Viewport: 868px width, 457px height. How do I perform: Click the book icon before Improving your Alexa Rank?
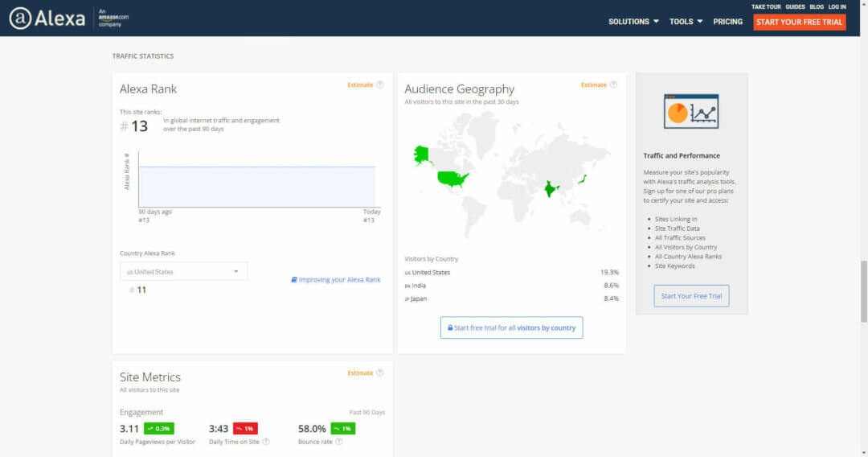(294, 280)
